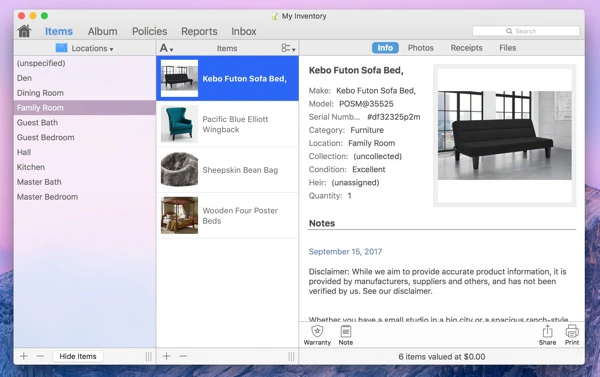600x377 pixels.
Task: Switch to the Receipts tab
Action: pos(466,48)
